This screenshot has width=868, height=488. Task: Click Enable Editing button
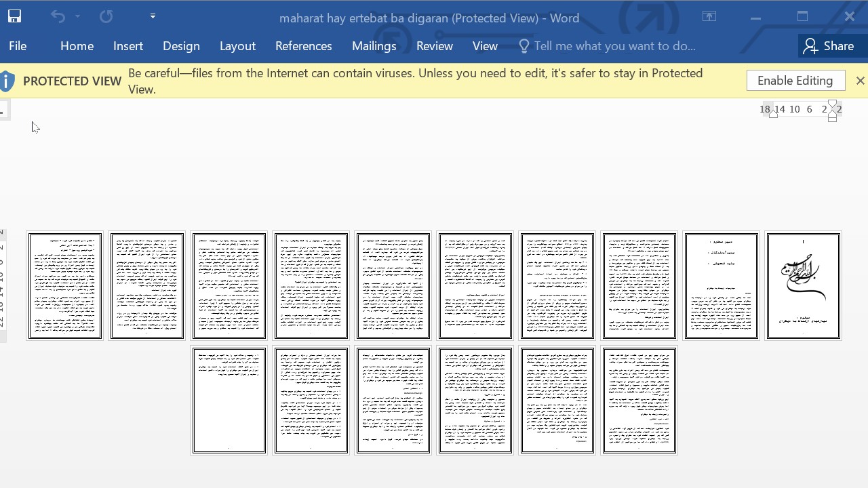pos(795,81)
